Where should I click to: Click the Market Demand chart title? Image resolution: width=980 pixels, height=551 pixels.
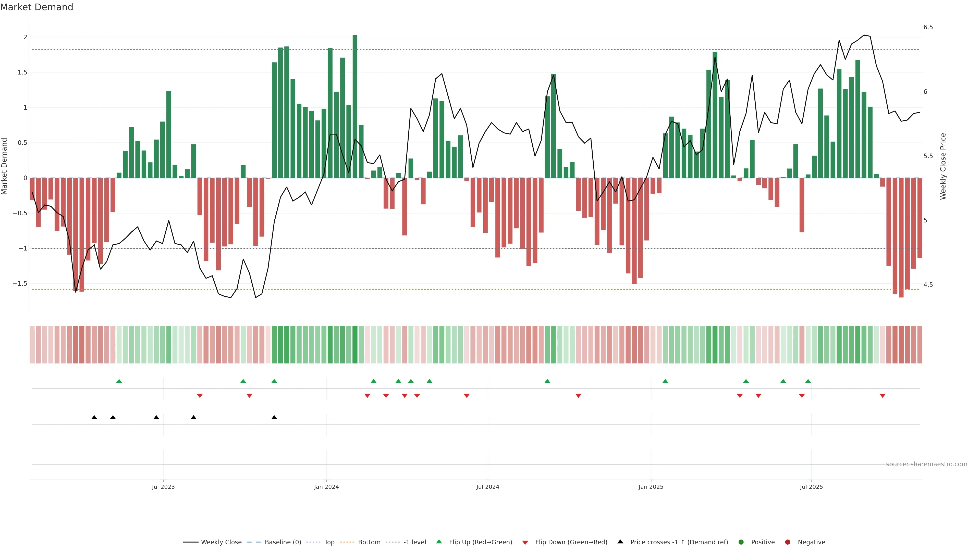[36, 7]
